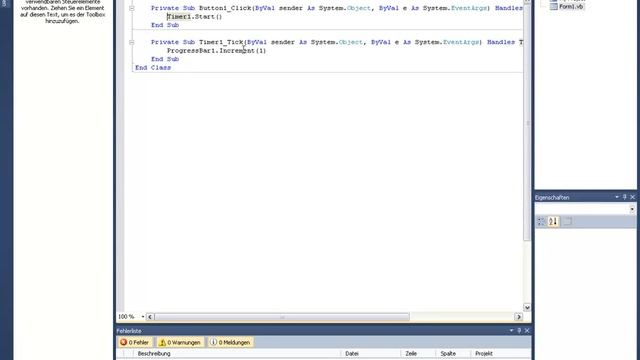Close the Fehlerliste panel
This screenshot has width=640, height=360.
(527, 331)
